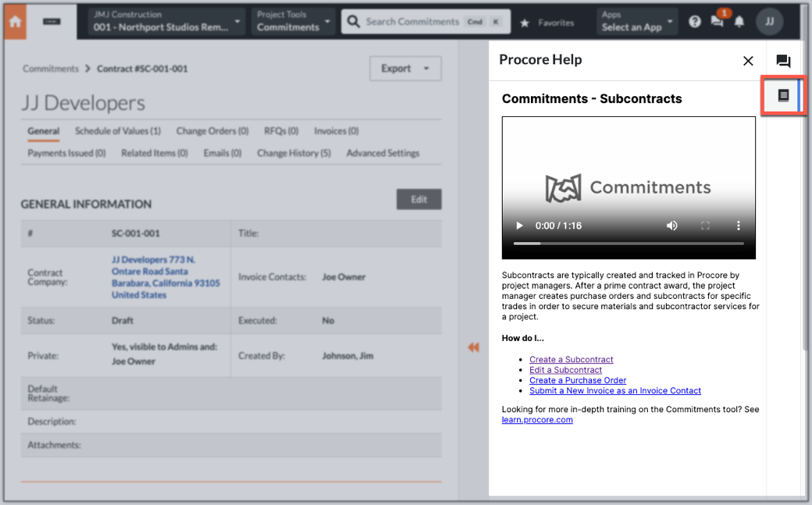The width and height of the screenshot is (812, 505).
Task: Select the SC-001-001 contract number value
Action: tap(136, 233)
